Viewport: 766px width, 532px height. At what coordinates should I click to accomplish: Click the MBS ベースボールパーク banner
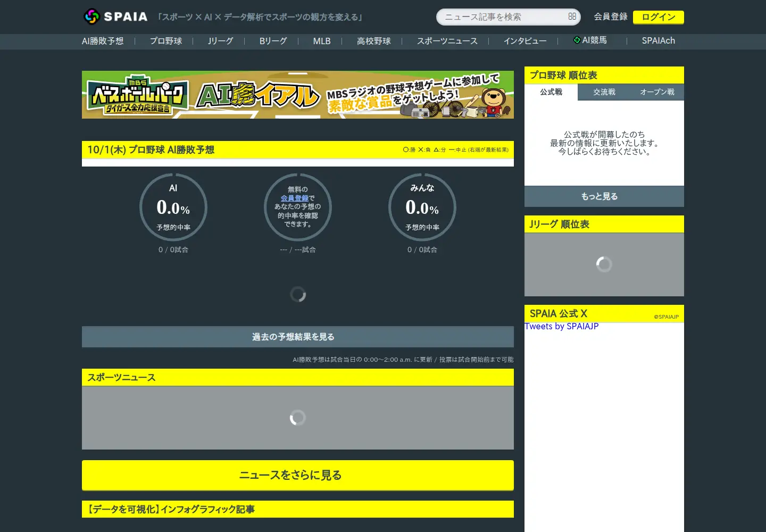pos(298,95)
